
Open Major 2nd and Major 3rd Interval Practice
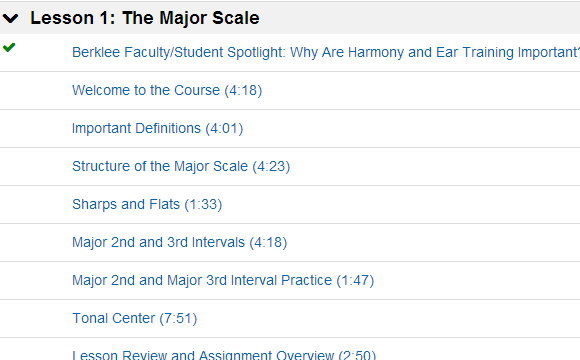223,280
